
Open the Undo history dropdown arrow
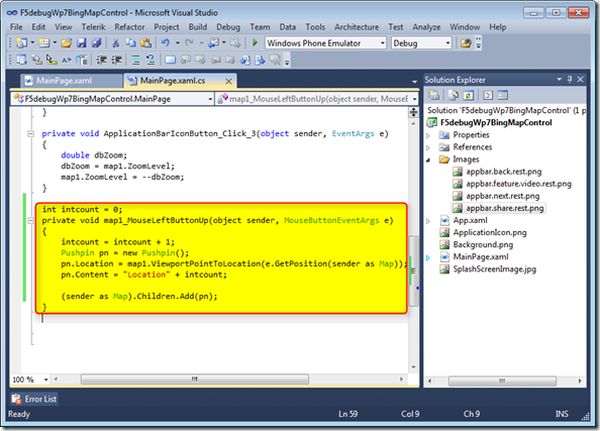(178, 43)
